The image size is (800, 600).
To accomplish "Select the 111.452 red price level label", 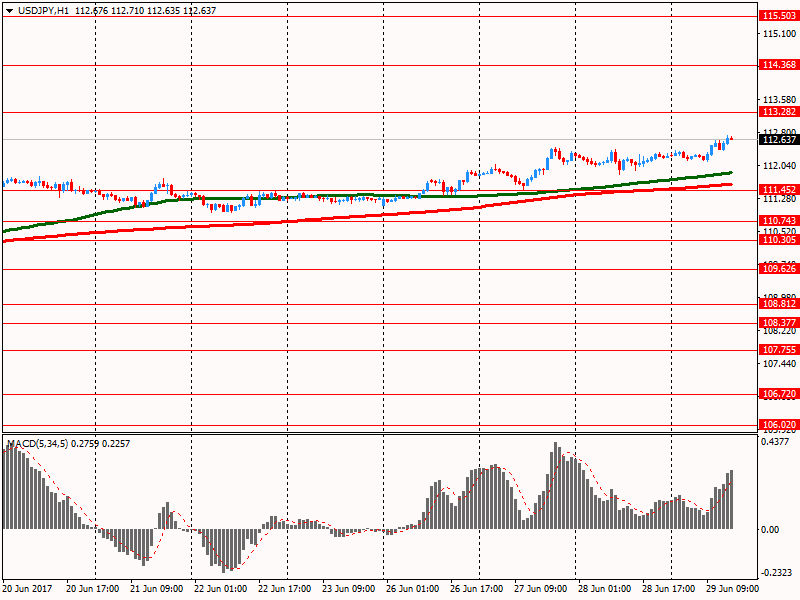I will click(779, 190).
